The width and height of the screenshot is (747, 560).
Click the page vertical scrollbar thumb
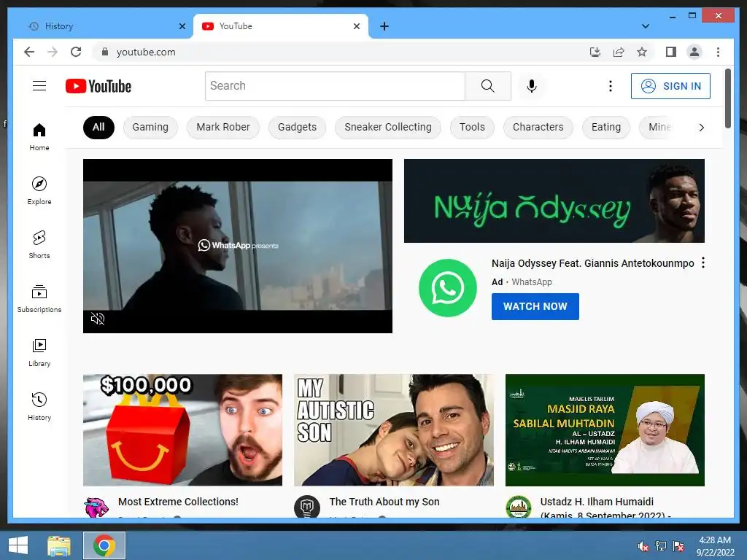727,98
